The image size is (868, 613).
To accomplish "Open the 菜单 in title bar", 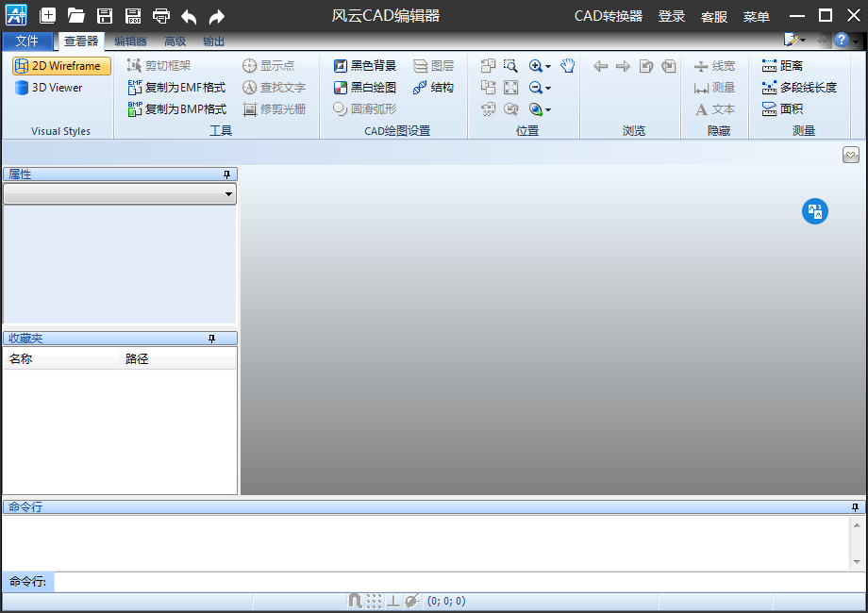I will 756,17.
